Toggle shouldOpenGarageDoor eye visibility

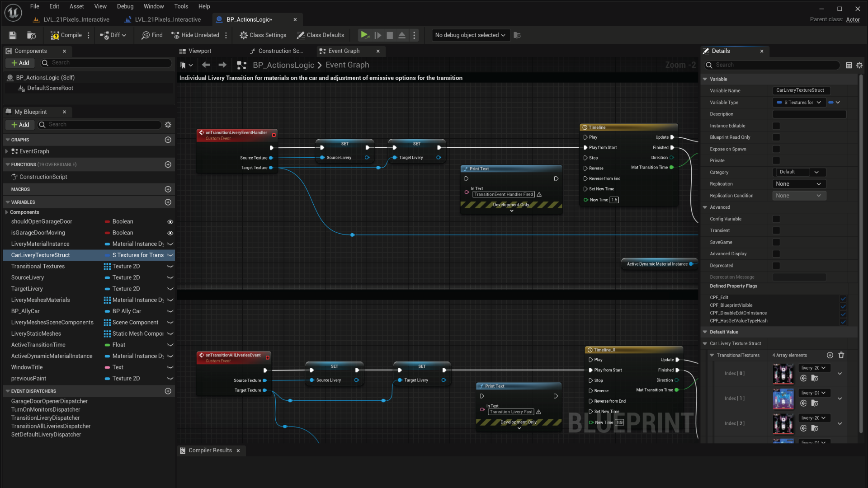pos(170,222)
